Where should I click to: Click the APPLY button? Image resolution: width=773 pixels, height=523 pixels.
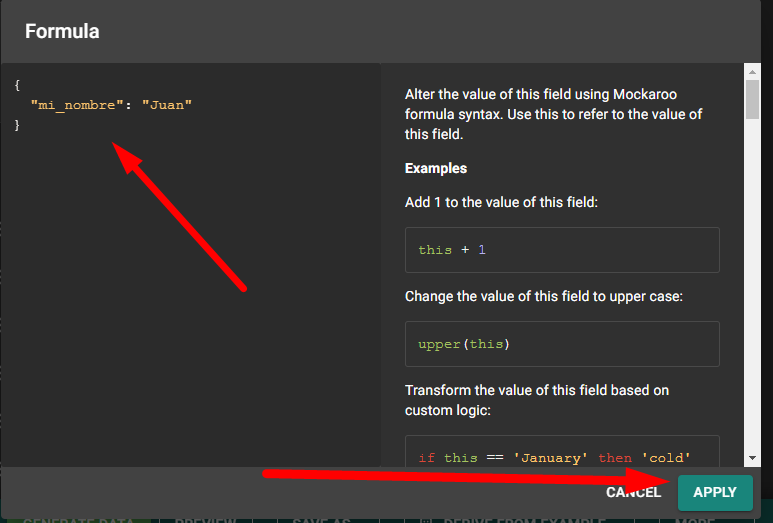[714, 492]
